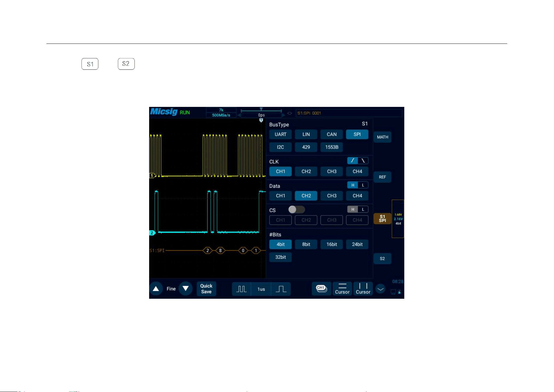Tap the 0ps horizontal position readout
554x392 pixels.
[261, 115]
